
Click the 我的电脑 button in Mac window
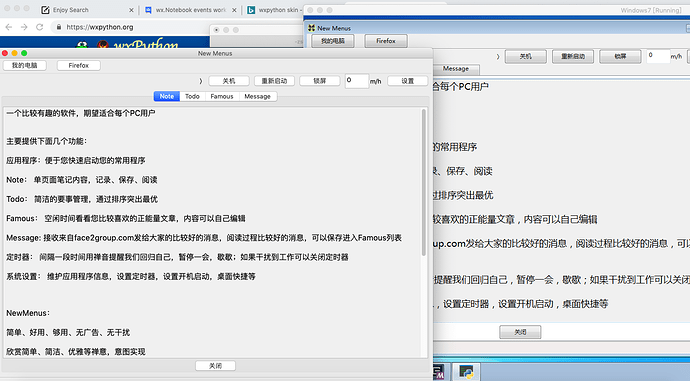[x=25, y=66]
